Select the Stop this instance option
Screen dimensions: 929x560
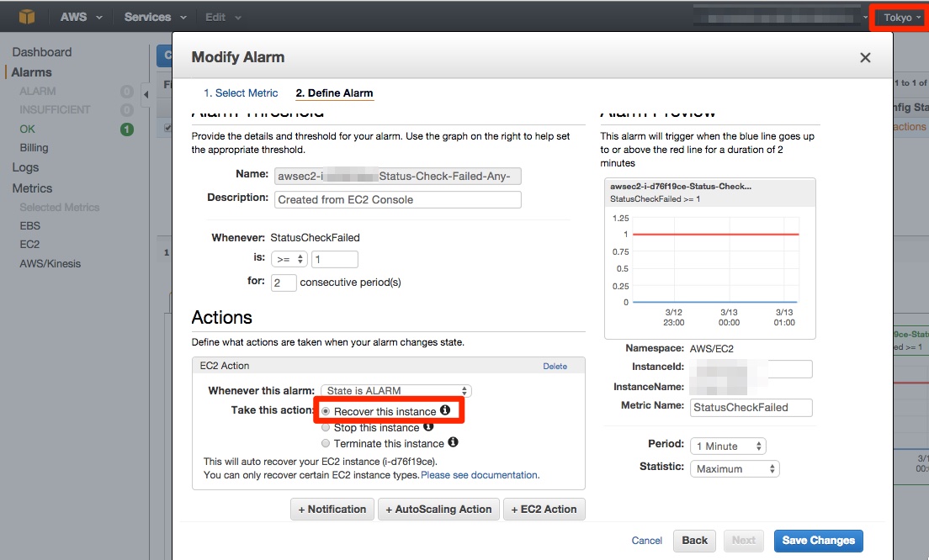[x=326, y=426]
